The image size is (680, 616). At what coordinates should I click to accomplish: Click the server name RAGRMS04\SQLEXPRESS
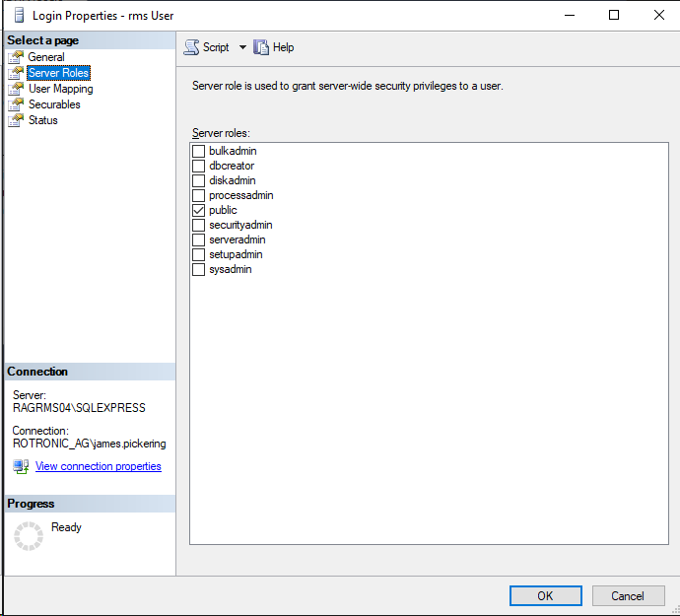tap(80, 408)
